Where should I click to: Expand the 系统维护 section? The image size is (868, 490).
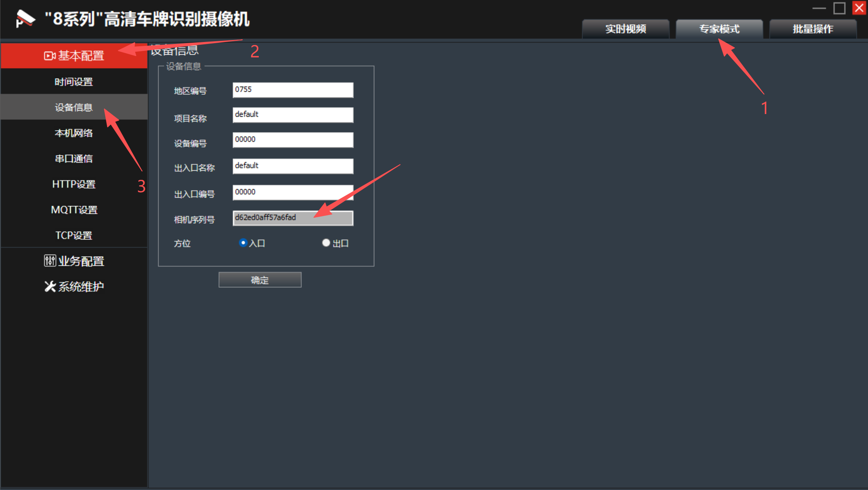[x=74, y=286]
